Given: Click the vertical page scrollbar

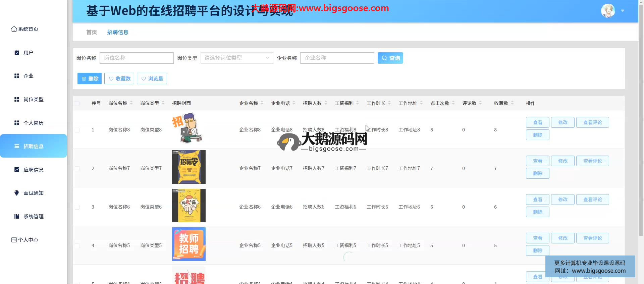Looking at the screenshot, I should (x=641, y=117).
